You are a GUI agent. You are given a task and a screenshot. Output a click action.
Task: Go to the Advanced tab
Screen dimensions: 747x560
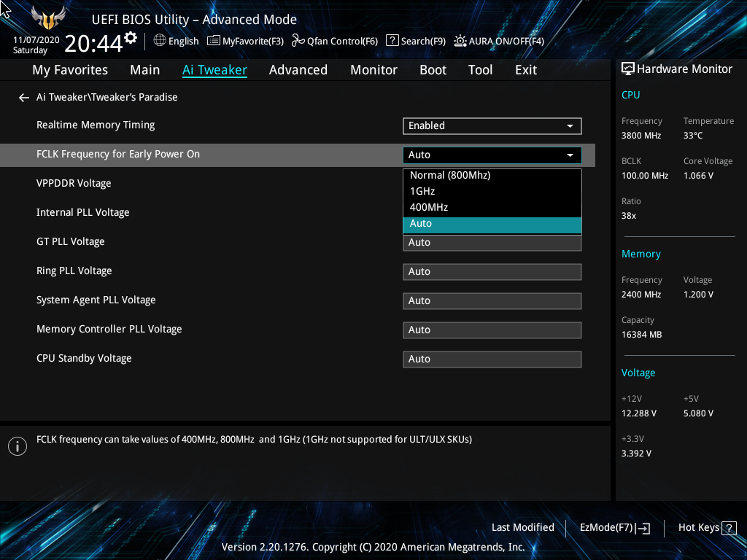click(298, 70)
